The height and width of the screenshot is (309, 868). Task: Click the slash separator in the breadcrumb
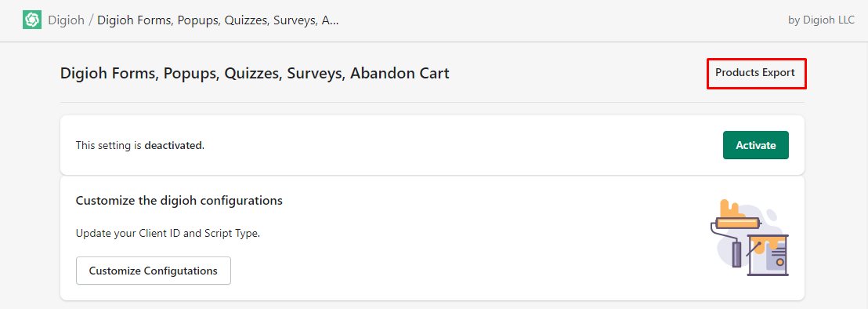[x=91, y=20]
